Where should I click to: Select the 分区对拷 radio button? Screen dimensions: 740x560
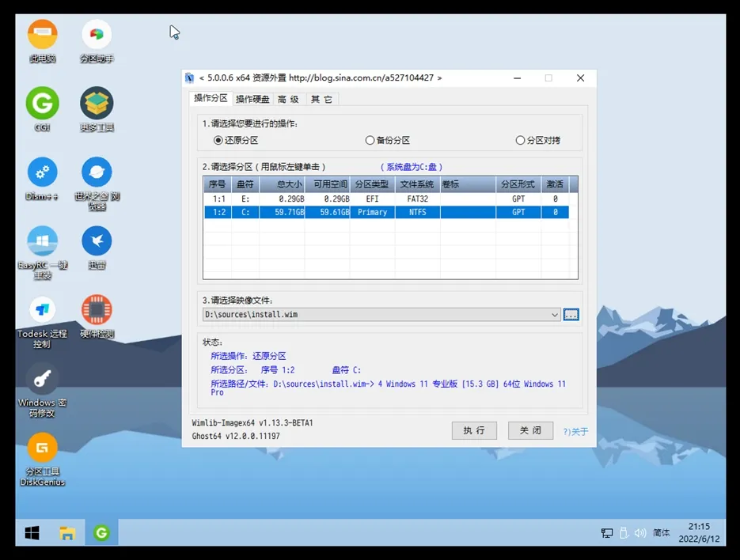tap(520, 140)
